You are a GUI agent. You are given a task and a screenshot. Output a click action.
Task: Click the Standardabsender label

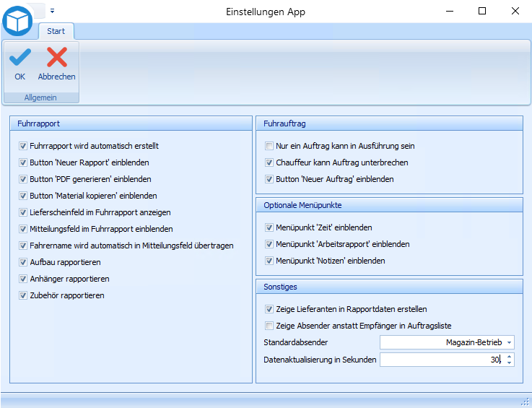click(295, 342)
